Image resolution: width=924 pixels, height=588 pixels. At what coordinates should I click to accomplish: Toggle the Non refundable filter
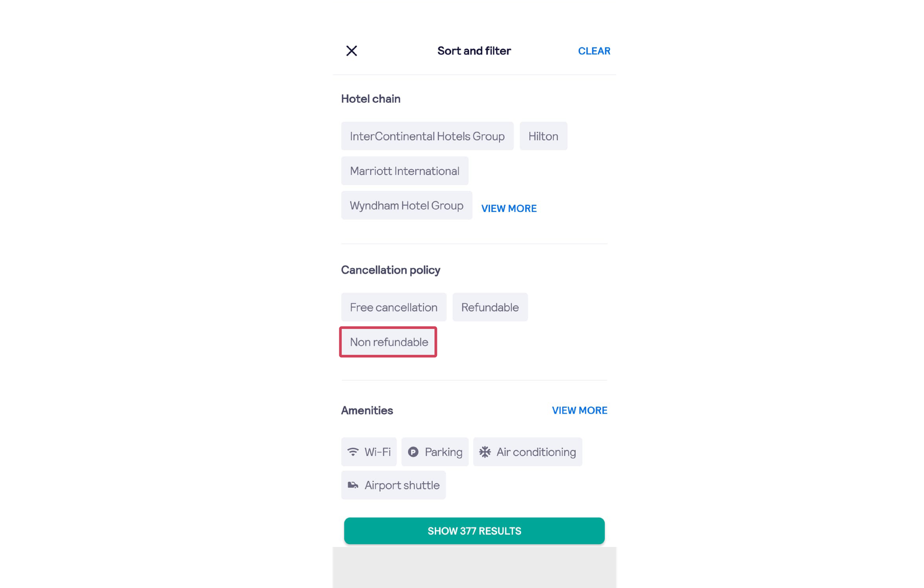coord(389,342)
